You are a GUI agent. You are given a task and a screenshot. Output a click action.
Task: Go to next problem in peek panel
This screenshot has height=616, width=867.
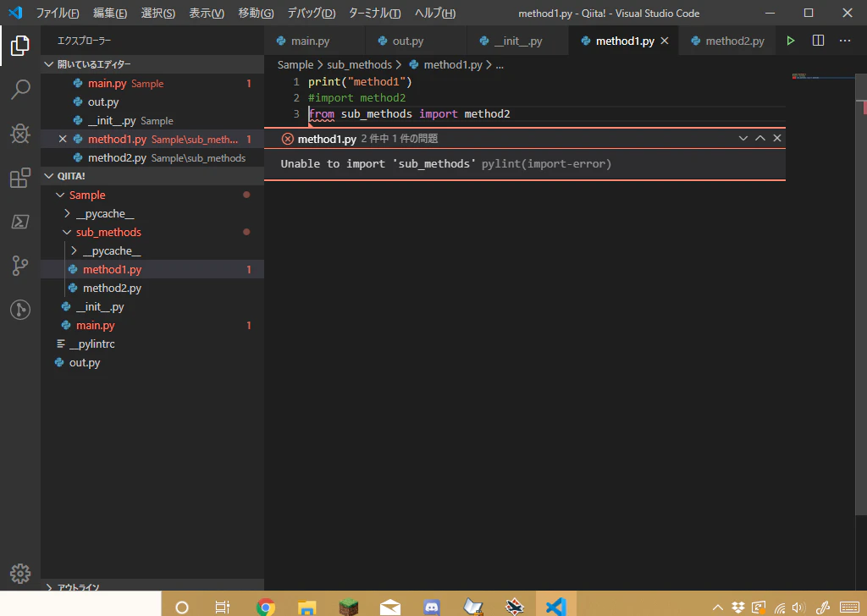coord(743,138)
